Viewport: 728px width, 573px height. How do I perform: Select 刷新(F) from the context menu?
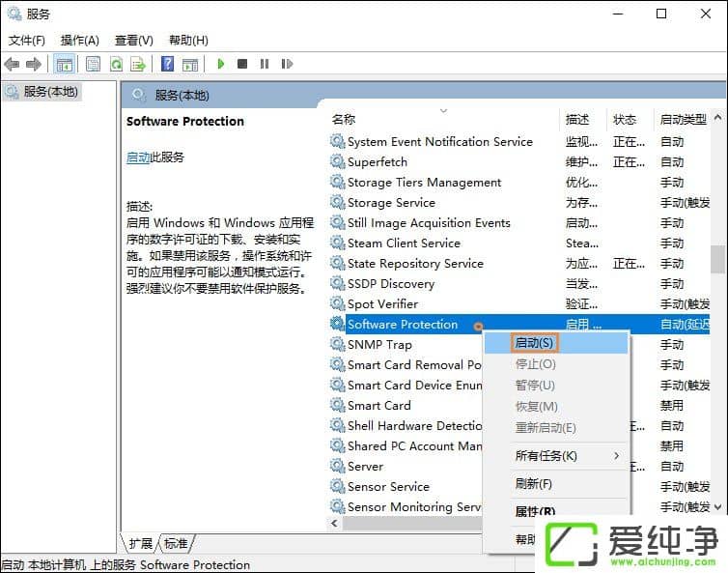(x=534, y=483)
